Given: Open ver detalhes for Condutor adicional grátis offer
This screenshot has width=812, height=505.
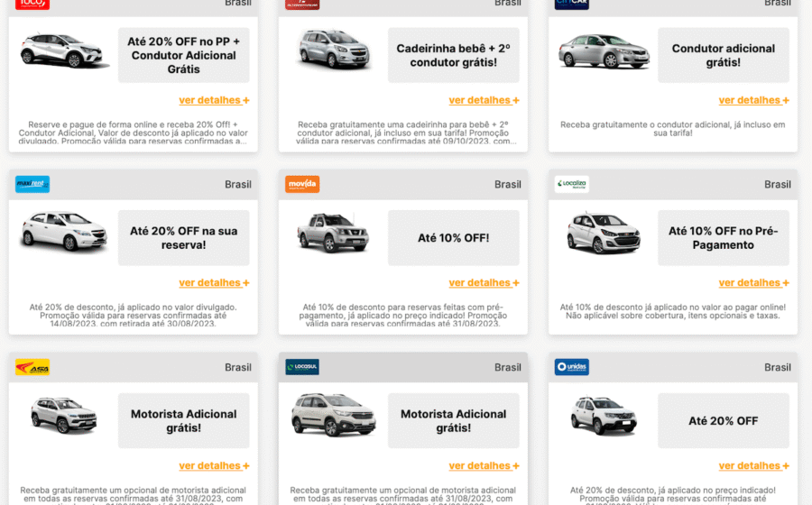Looking at the screenshot, I should [x=753, y=100].
